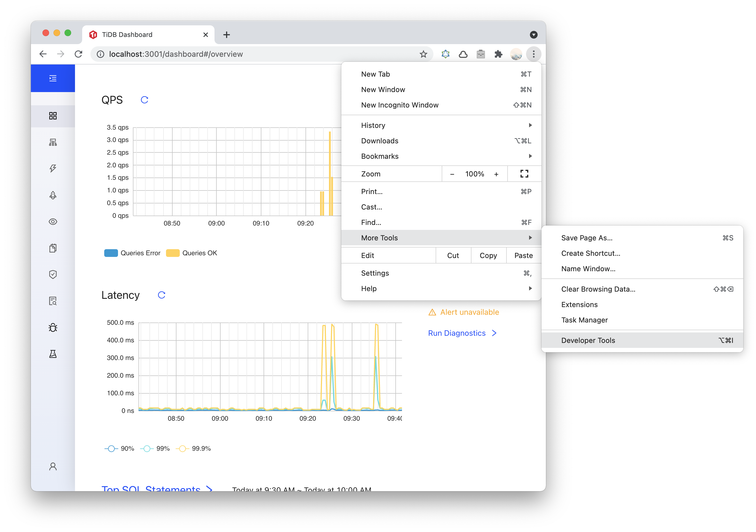Click the eye-shaped monitoring icon
The image size is (756, 532).
point(53,221)
